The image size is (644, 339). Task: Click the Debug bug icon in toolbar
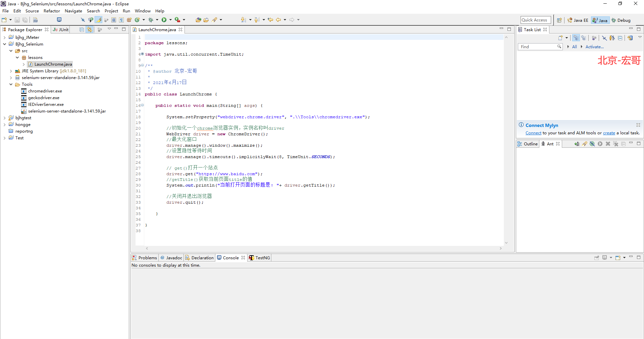pos(151,20)
